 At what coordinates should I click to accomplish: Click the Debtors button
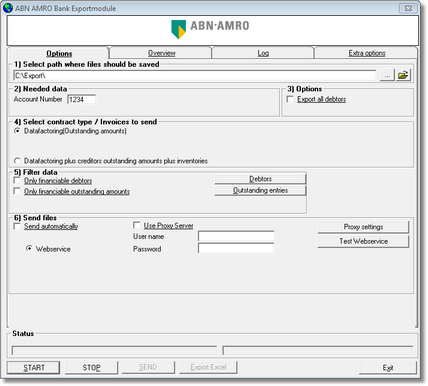260,179
